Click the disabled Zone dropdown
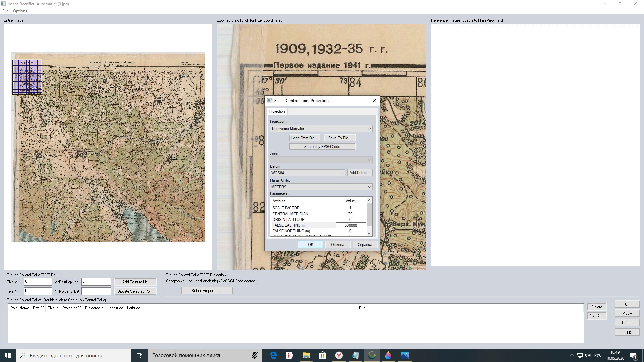Viewport: 644px width, 362px height. 321,160
